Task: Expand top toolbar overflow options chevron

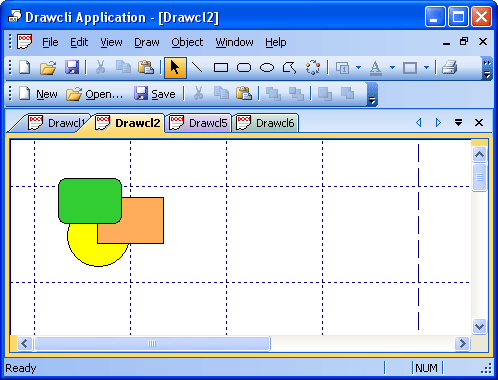Action: [x=487, y=68]
